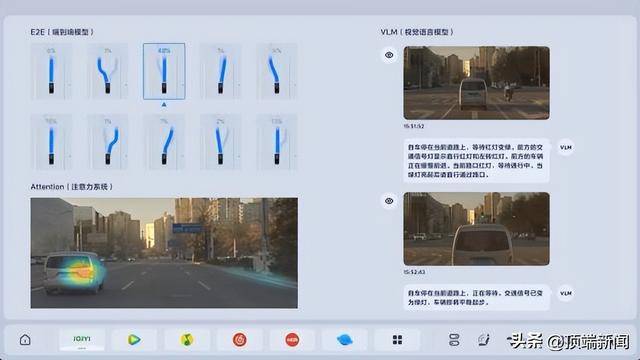Select first straight trajectory in bottom row

point(51,142)
